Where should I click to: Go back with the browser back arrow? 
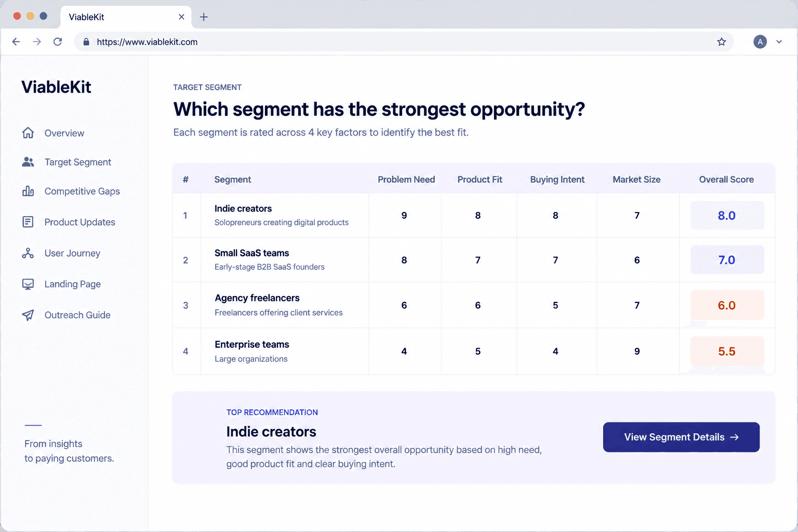[16, 42]
